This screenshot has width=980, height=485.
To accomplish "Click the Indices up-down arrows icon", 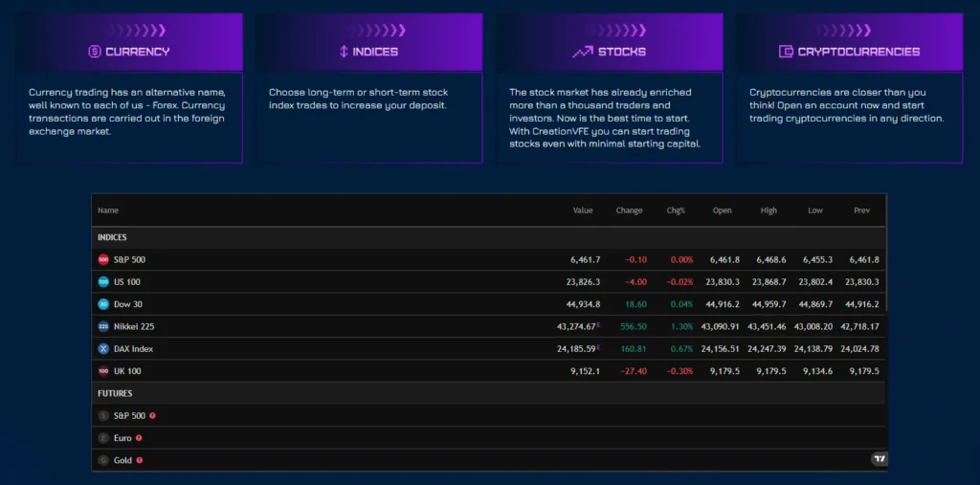I will [344, 52].
